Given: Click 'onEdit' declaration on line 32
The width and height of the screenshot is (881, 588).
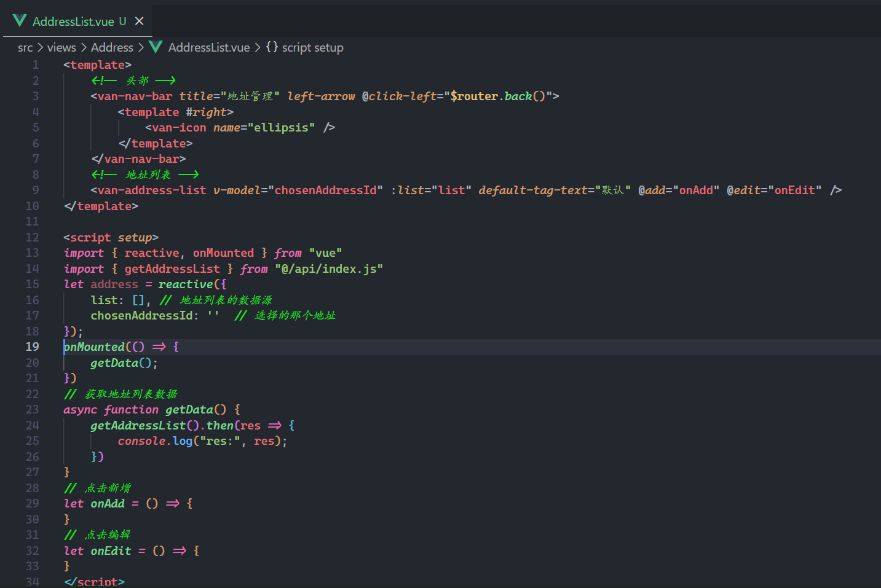Looking at the screenshot, I should (111, 551).
